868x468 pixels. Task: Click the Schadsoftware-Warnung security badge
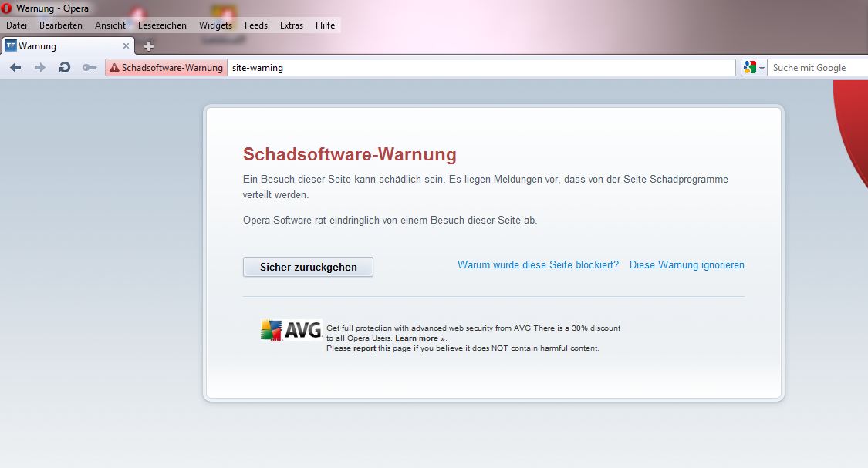pyautogui.click(x=166, y=68)
